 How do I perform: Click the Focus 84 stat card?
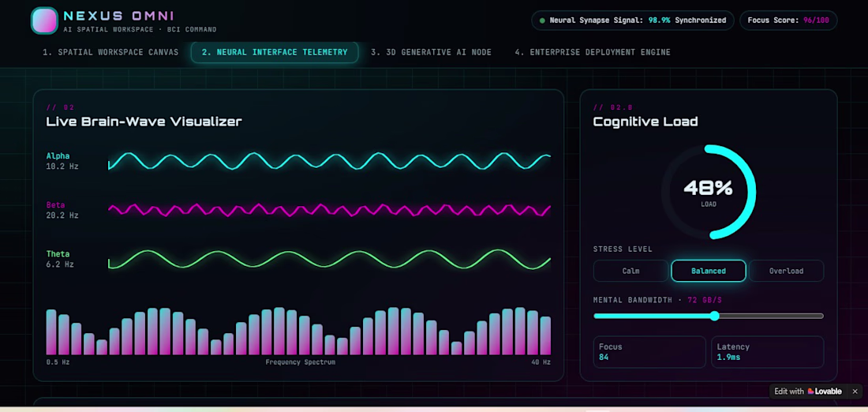[x=649, y=352]
